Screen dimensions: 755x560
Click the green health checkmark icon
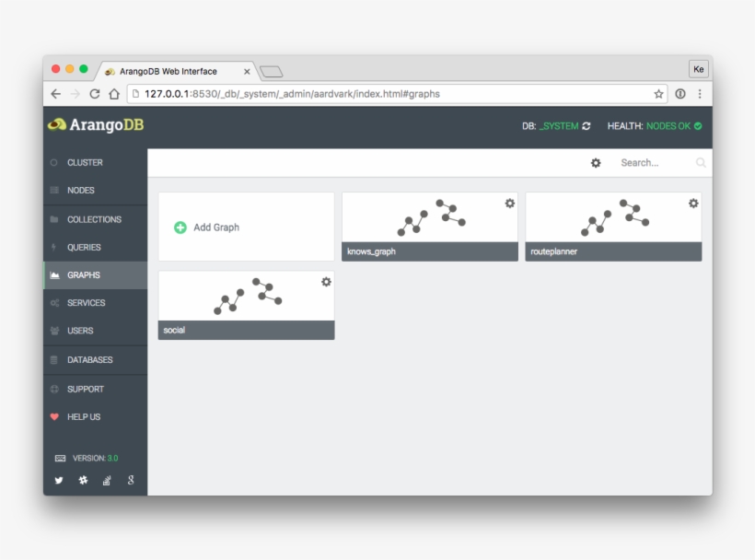[698, 126]
